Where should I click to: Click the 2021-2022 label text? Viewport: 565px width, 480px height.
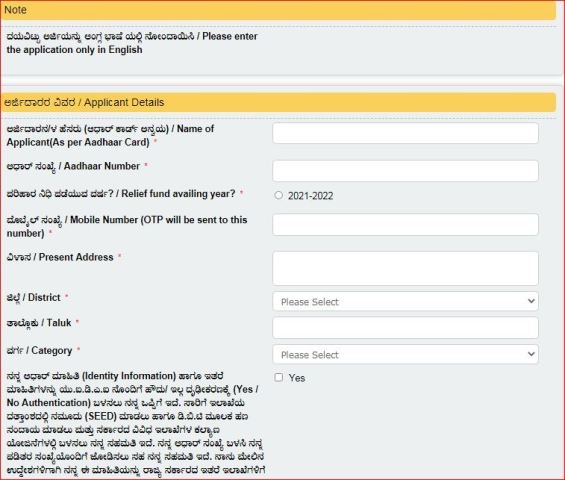310,196
